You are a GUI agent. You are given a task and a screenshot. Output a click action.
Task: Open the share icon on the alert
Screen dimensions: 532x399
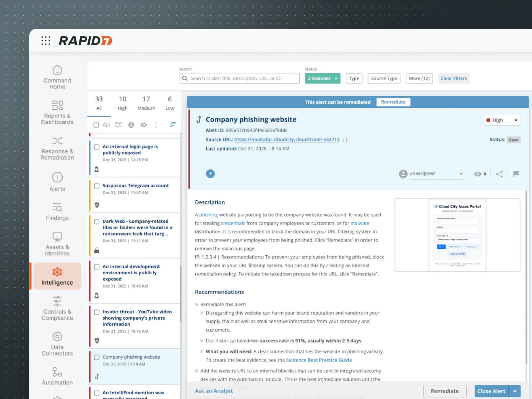499,174
